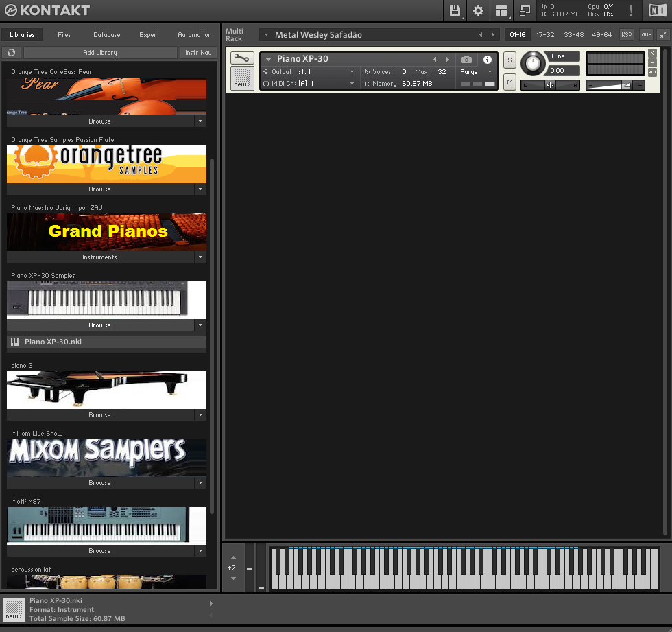Open the Multi Rack name dropdown arrow
This screenshot has height=632, width=672.
[x=266, y=35]
